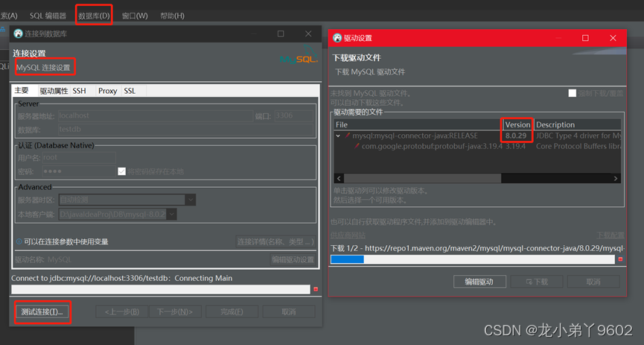Stop the driver download with red square
Screen dimensions: 644x345
621,259
